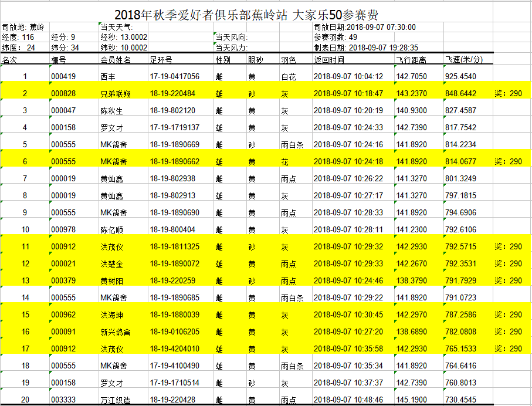Select member name 陈亿顺
Image resolution: width=532 pixels, height=406 pixels.
(111, 230)
